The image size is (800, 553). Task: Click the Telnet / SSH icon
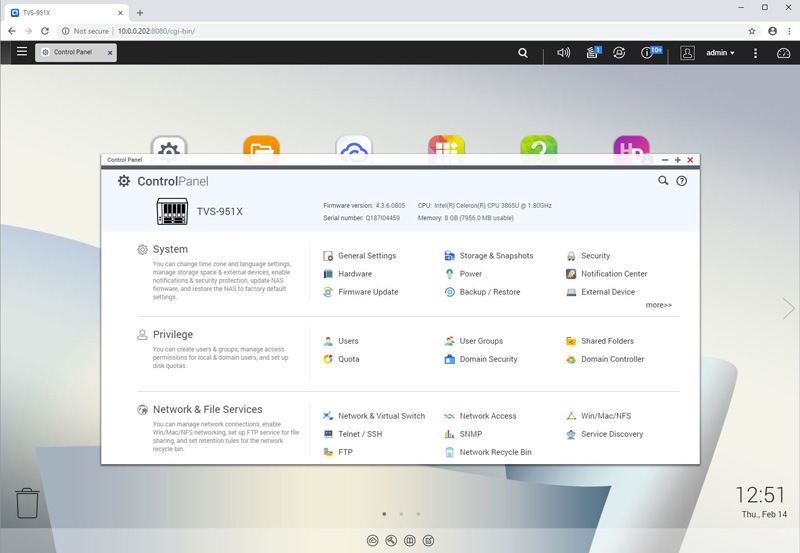(328, 434)
